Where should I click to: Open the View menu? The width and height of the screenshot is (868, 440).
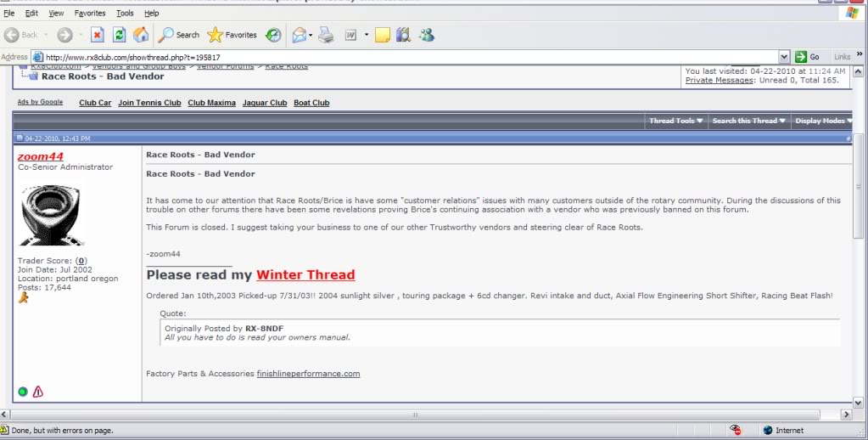[56, 13]
